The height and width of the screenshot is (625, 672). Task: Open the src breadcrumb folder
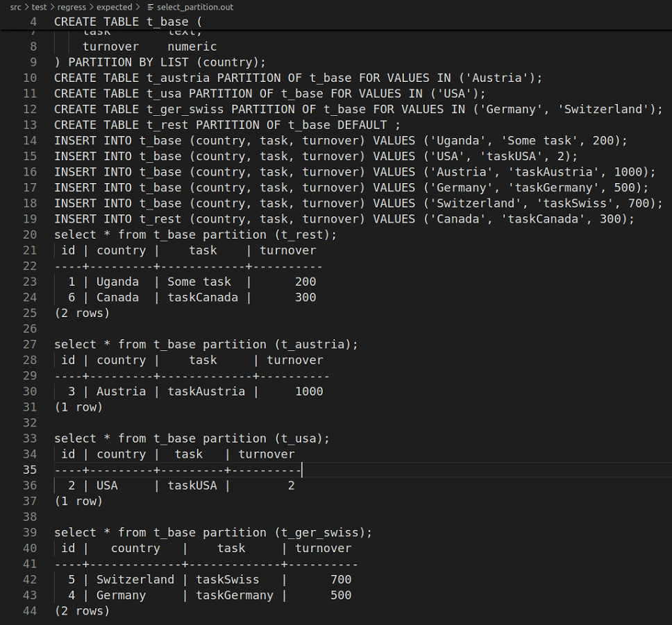[x=15, y=7]
